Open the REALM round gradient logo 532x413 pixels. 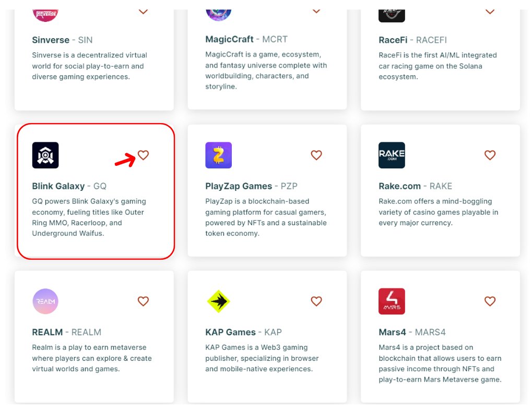(45, 301)
